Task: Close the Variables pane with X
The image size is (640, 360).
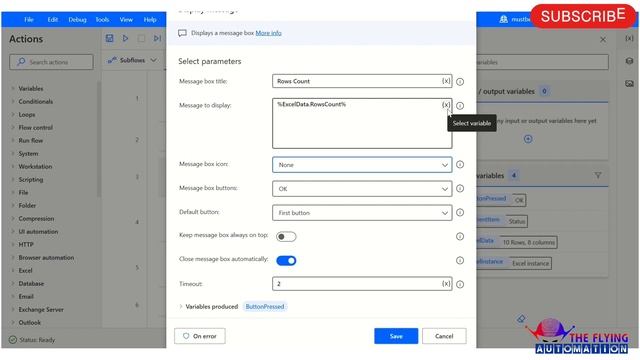Action: click(603, 40)
